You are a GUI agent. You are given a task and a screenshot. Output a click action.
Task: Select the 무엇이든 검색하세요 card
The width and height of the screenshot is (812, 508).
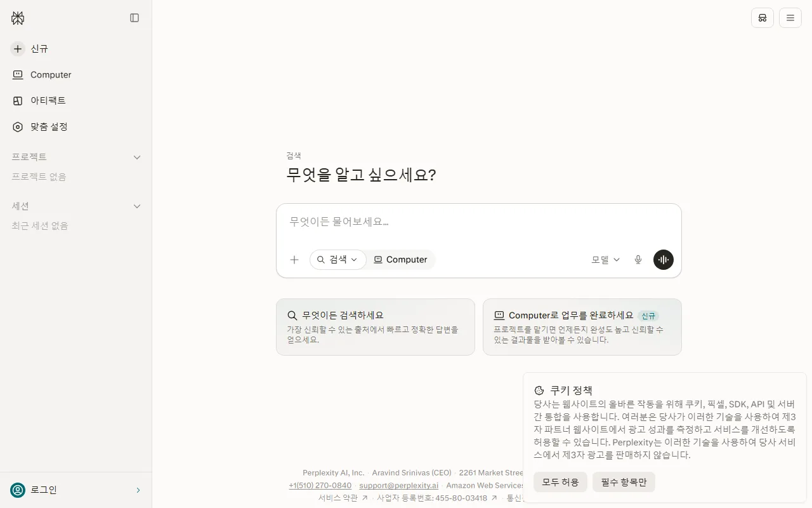[x=376, y=327]
